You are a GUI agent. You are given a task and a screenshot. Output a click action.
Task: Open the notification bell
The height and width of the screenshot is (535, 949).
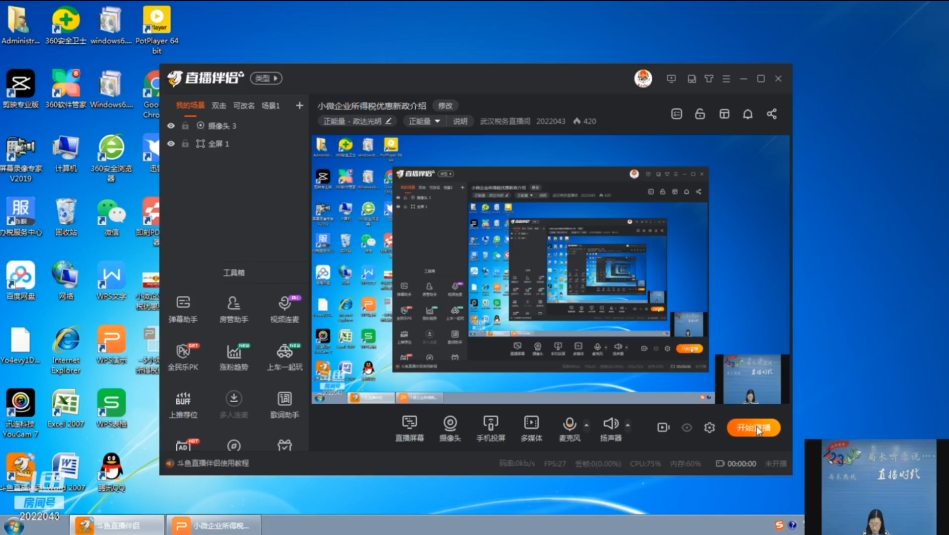click(x=748, y=114)
